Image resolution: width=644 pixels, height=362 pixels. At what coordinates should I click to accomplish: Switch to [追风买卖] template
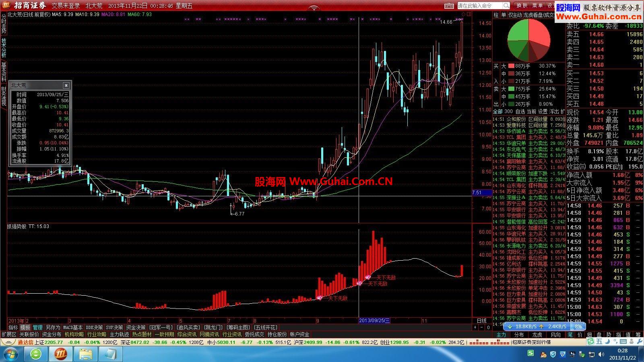coord(188,328)
